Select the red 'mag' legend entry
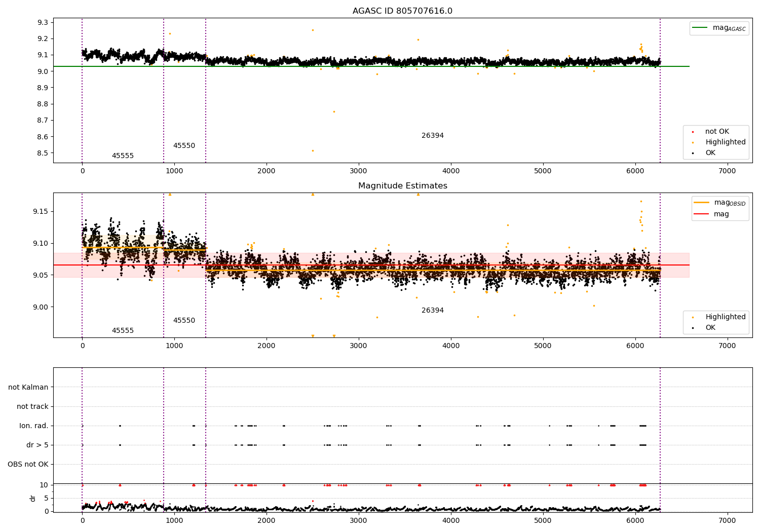Viewport: 760px width, 532px height. tap(712, 214)
